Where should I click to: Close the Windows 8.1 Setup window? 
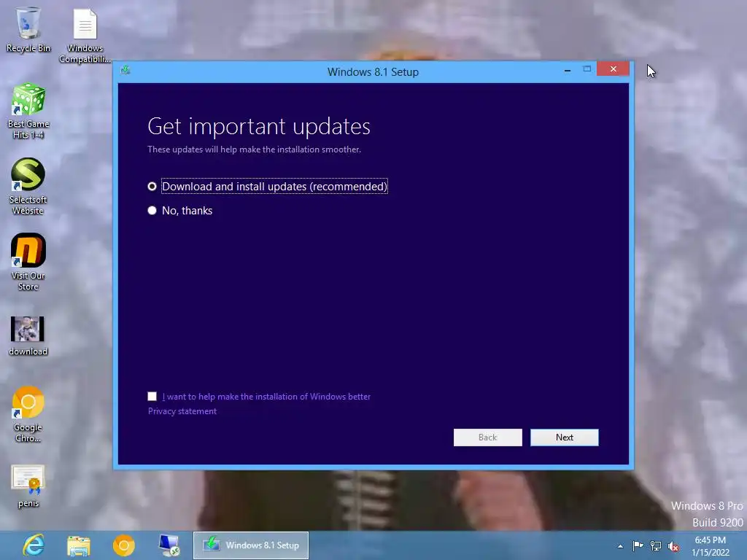(613, 69)
